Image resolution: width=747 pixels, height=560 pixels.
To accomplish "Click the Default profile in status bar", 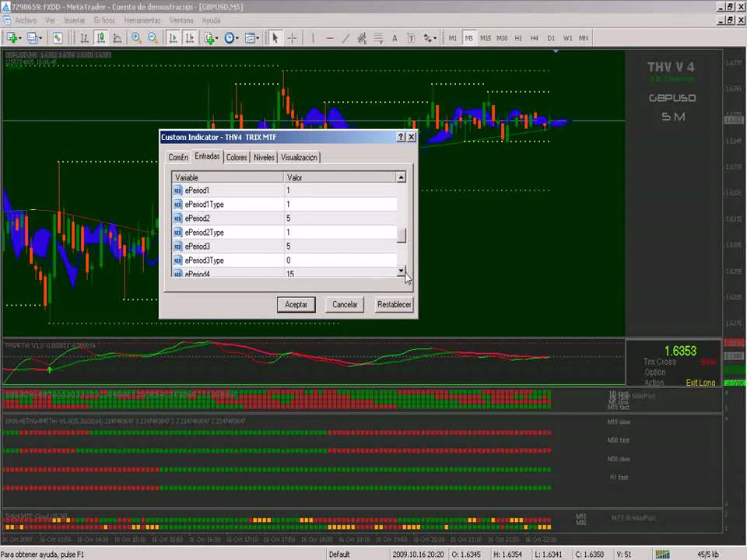I will (339, 555).
